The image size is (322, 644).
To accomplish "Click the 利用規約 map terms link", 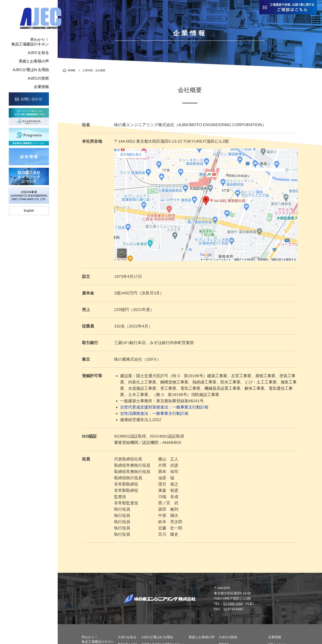I will [263, 260].
